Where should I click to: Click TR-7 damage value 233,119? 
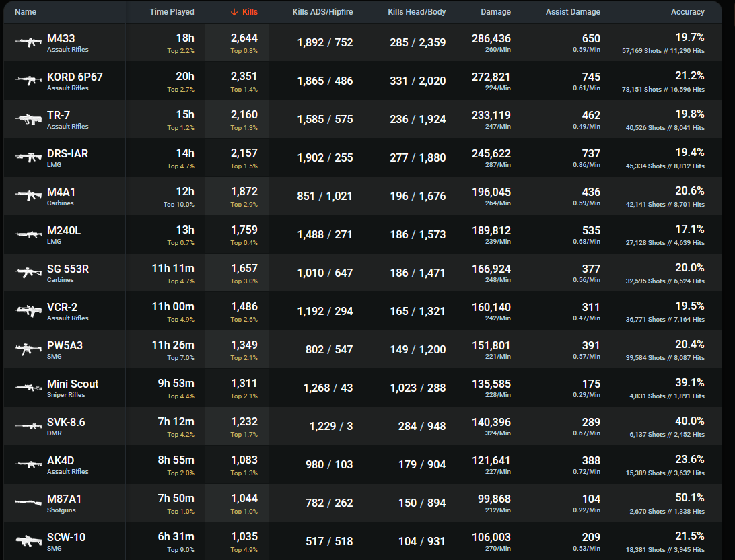pos(491,115)
